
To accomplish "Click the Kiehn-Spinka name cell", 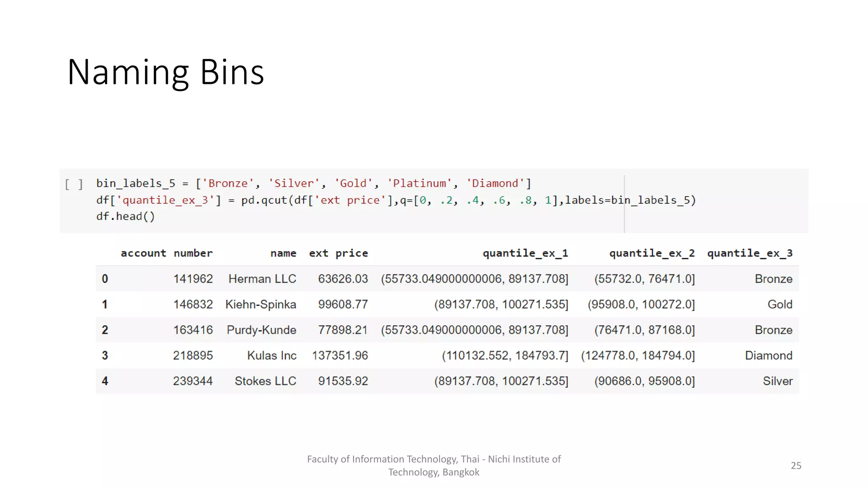I will [x=261, y=304].
